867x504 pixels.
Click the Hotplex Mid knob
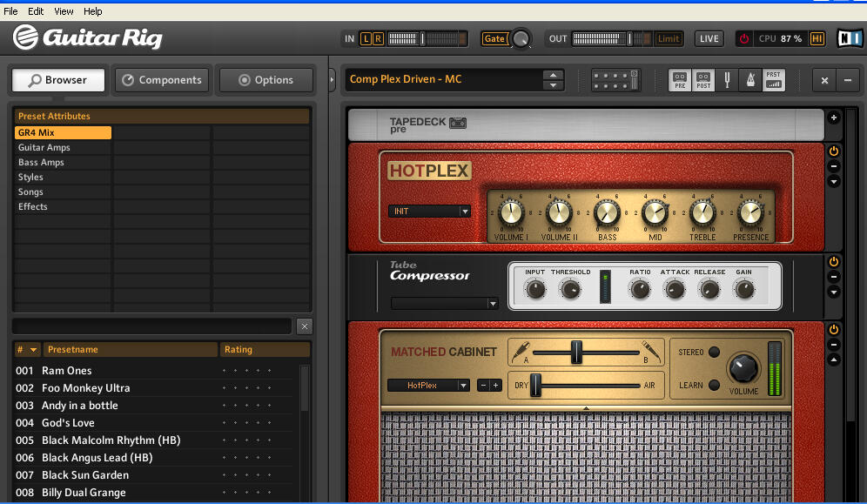click(x=655, y=212)
